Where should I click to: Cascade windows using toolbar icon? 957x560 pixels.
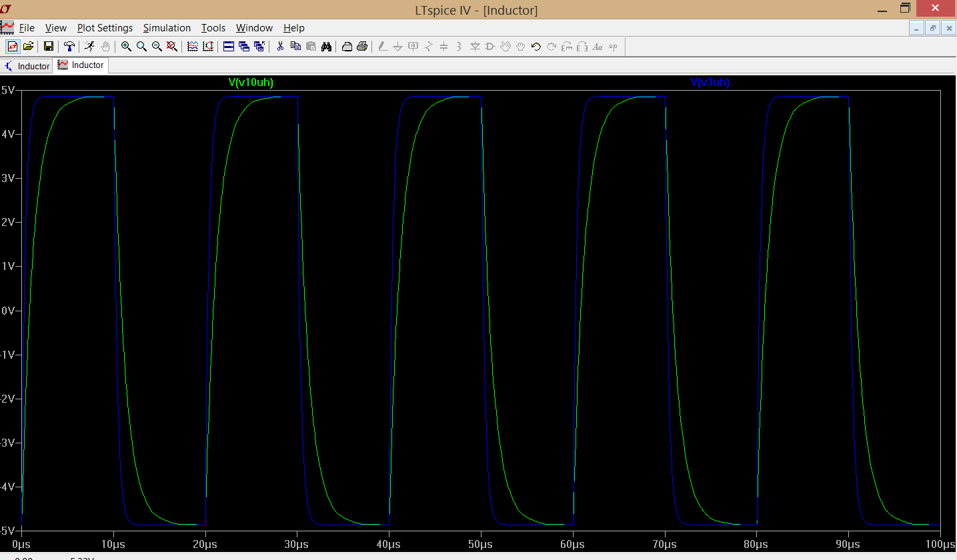pyautogui.click(x=244, y=46)
